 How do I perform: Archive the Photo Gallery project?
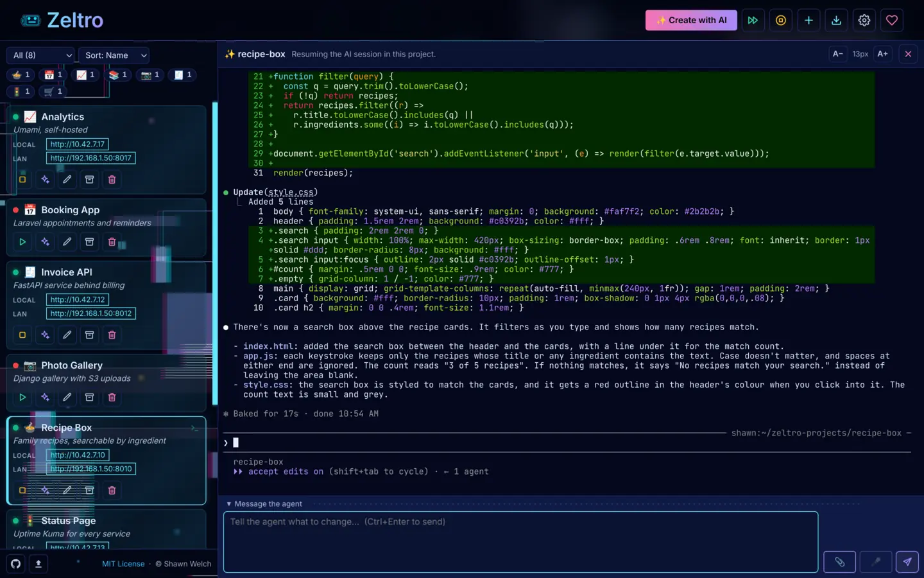(90, 397)
